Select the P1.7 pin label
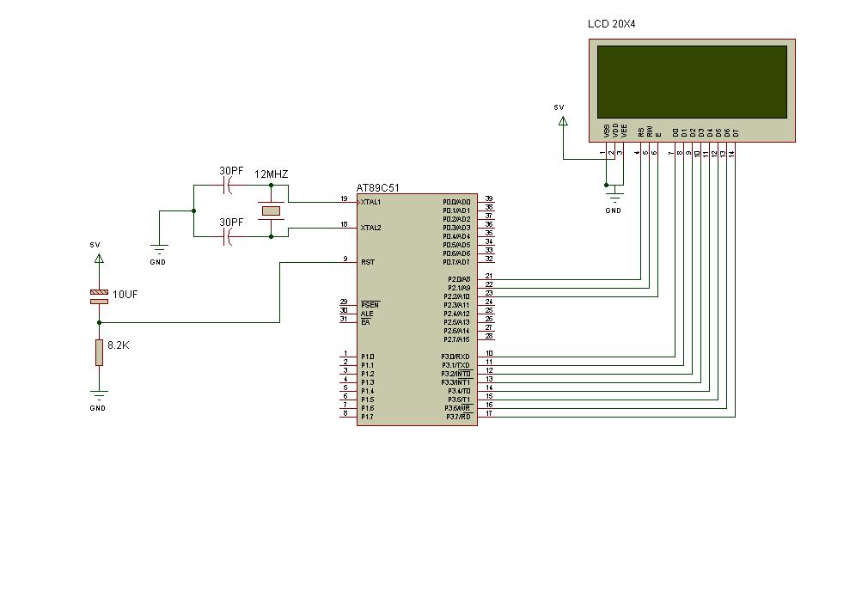The width and height of the screenshot is (868, 610). tap(368, 417)
